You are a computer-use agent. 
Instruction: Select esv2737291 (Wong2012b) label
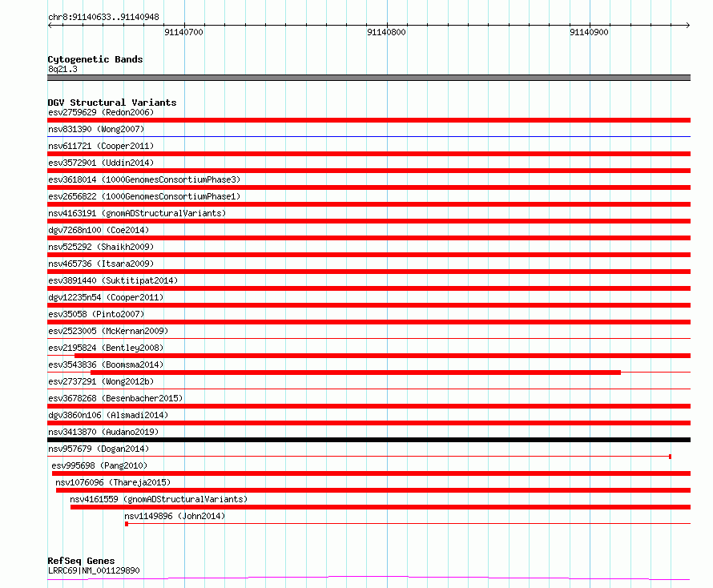click(101, 381)
